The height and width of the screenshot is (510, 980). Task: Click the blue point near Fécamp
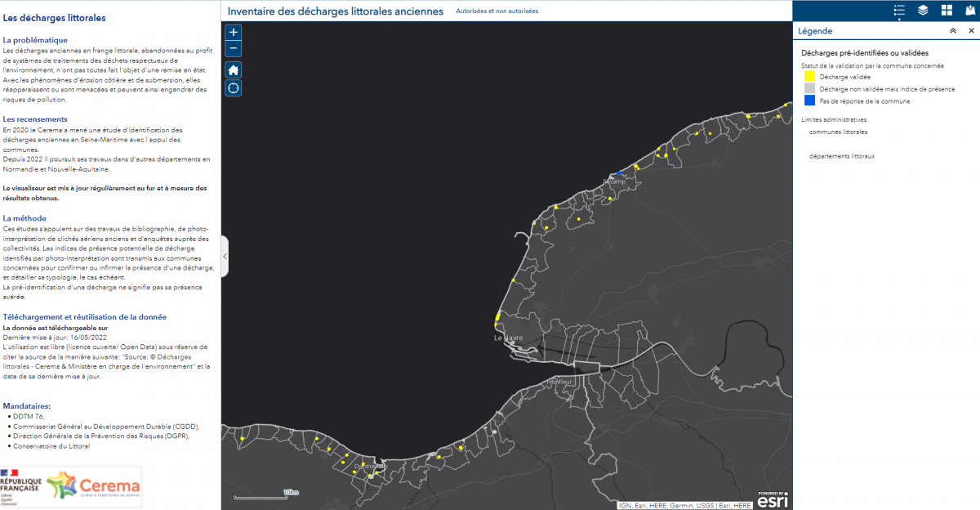point(619,173)
